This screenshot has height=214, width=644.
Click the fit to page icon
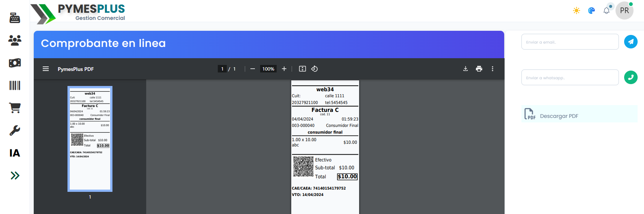coord(303,69)
